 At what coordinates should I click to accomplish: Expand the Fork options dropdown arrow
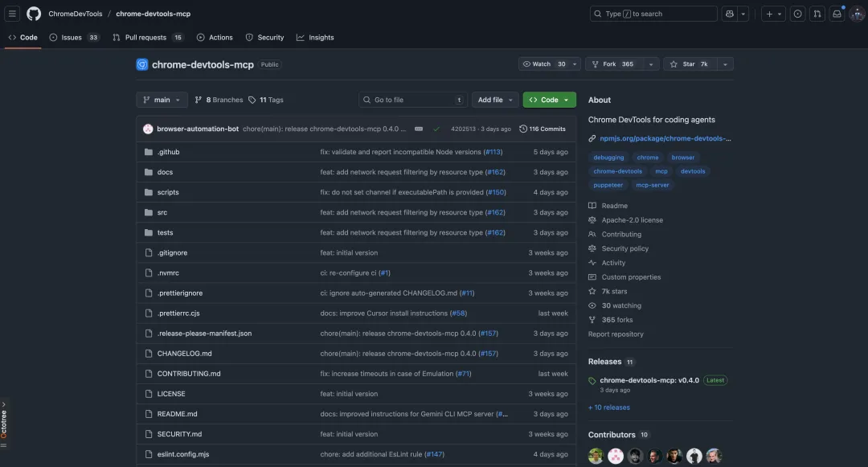click(x=651, y=64)
